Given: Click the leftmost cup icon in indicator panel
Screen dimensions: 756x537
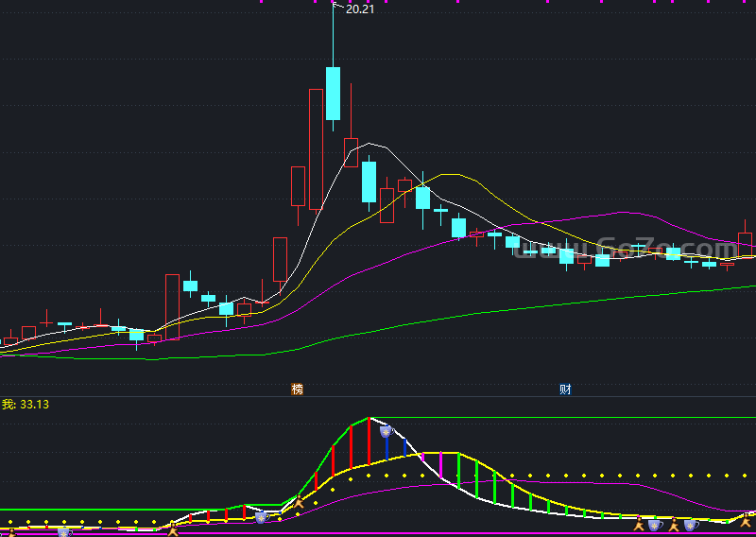Looking at the screenshot, I should (64, 532).
